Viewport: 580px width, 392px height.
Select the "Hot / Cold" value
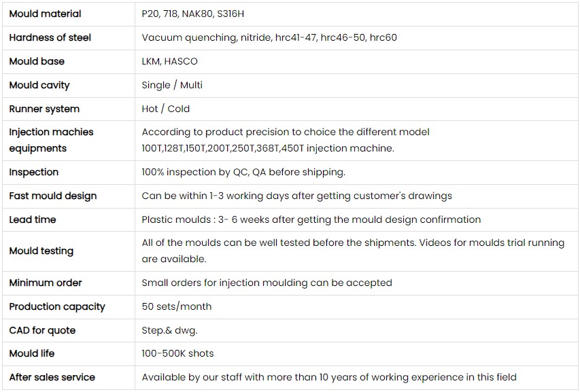point(166,109)
